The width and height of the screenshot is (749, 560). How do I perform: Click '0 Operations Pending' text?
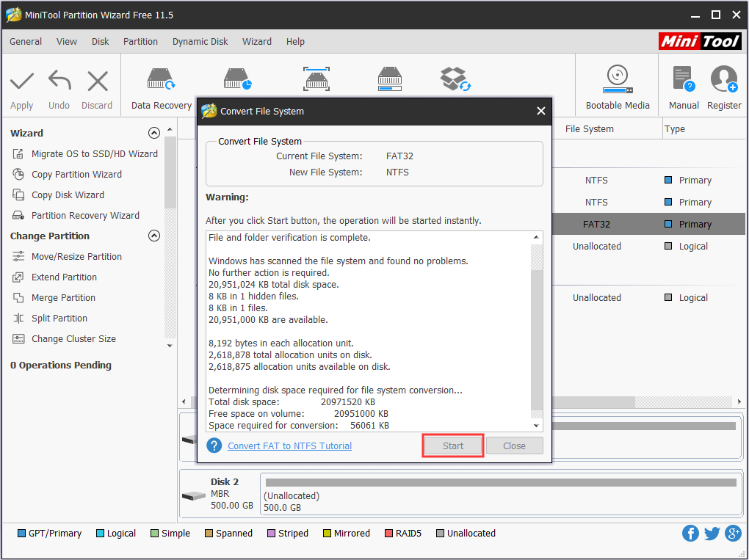pyautogui.click(x=61, y=366)
